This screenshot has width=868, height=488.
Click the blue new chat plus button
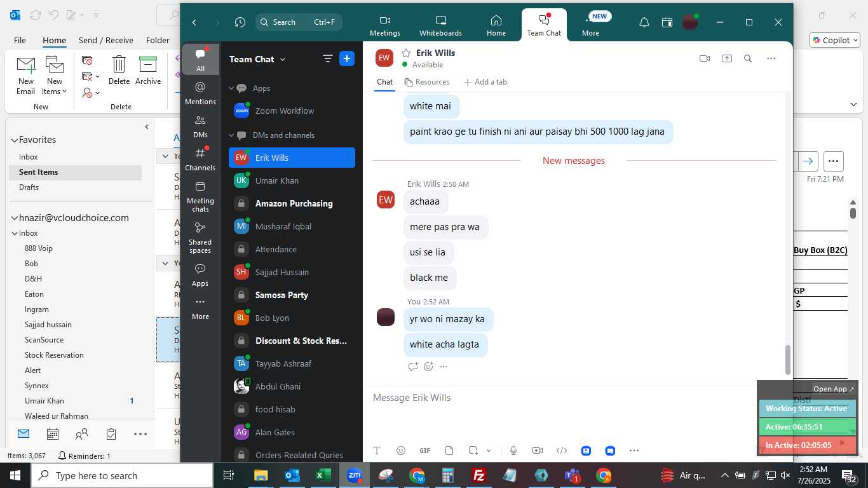pyautogui.click(x=347, y=59)
